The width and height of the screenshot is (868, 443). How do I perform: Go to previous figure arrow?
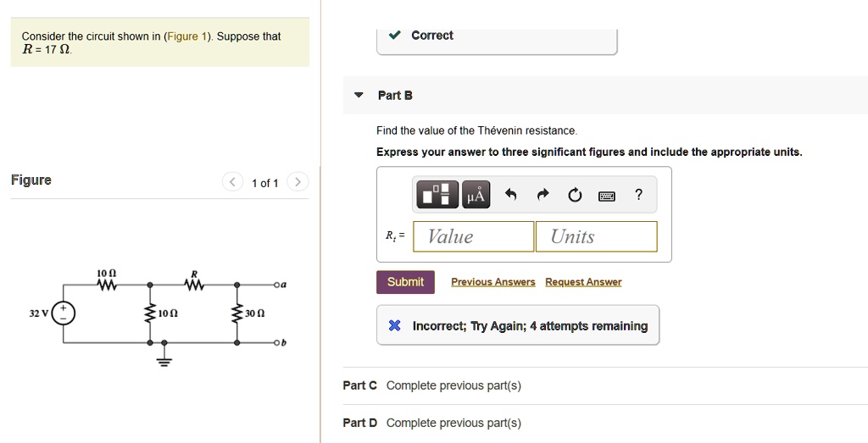(232, 182)
